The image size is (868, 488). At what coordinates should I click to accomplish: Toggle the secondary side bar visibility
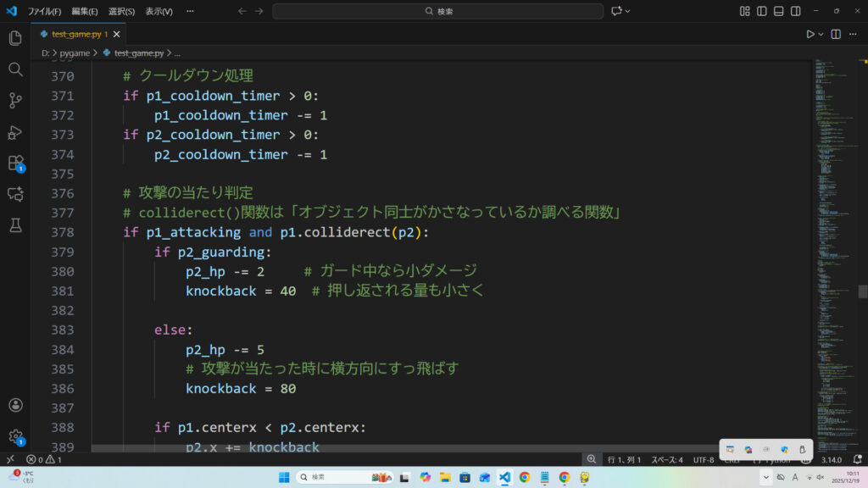point(796,11)
